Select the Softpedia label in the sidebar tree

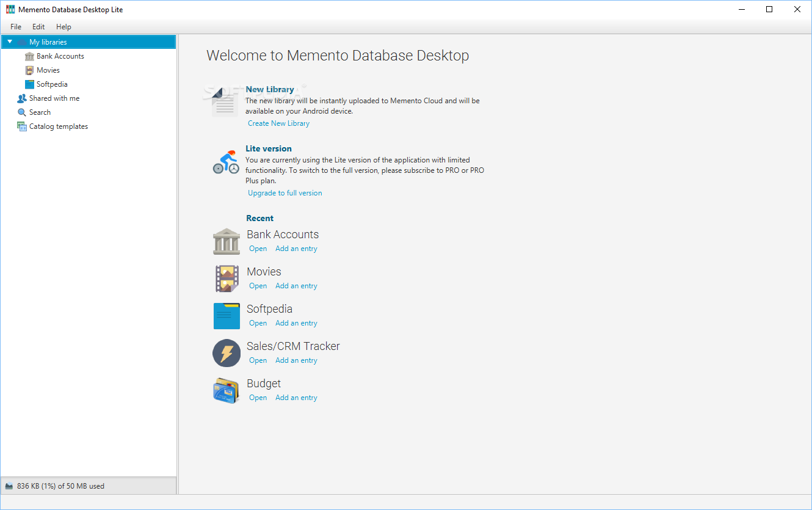tap(52, 84)
